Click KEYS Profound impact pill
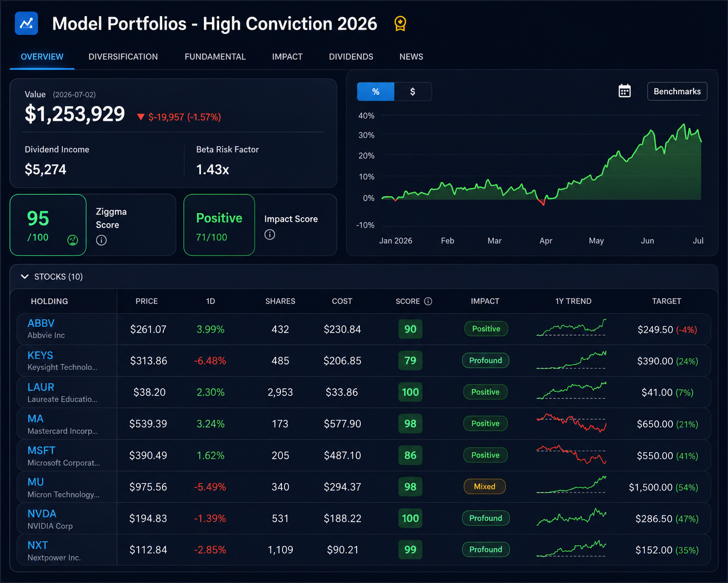The height and width of the screenshot is (583, 728). 486,361
